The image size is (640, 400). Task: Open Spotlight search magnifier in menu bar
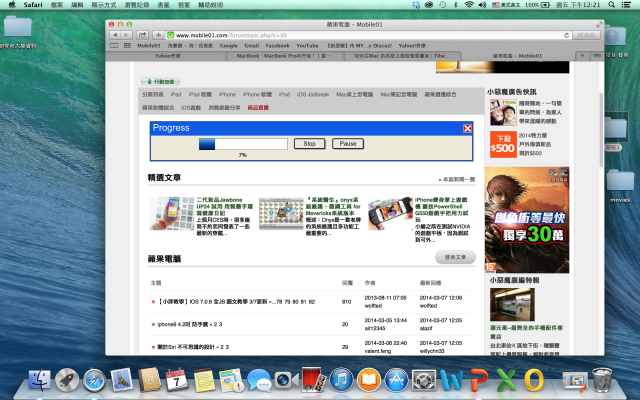point(611,5)
